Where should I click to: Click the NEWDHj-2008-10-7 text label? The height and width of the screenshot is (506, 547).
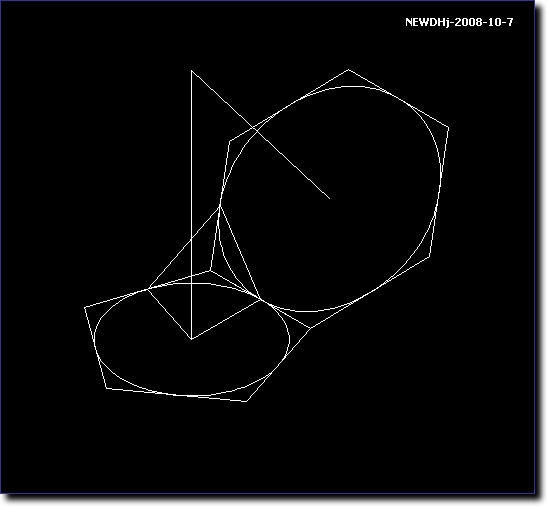point(459,22)
